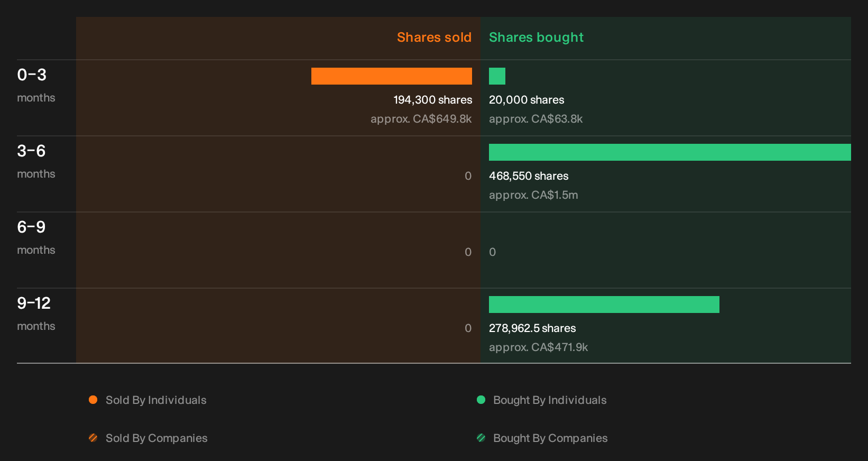Click the 'Shares bought' column header
The image size is (868, 461).
coord(536,38)
